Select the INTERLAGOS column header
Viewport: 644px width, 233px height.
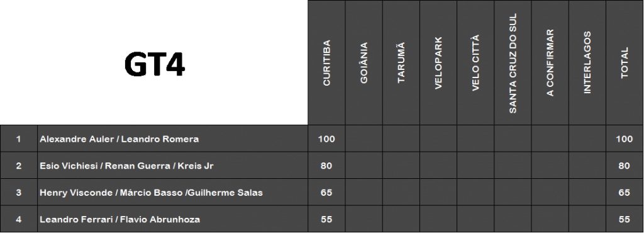(x=587, y=62)
